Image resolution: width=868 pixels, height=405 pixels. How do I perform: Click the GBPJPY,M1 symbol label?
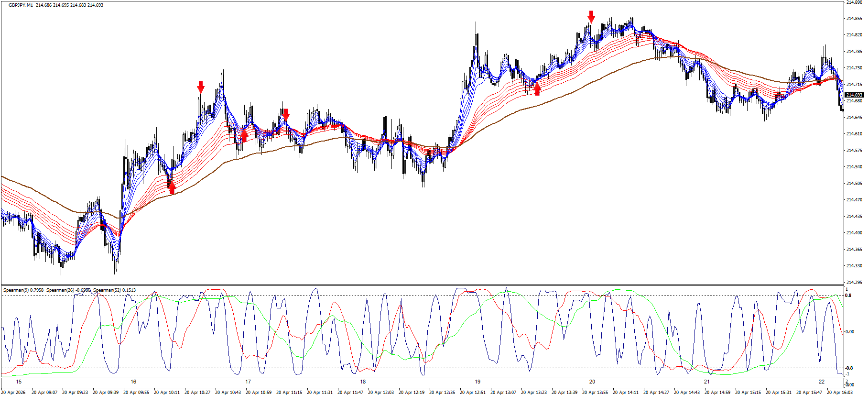point(21,5)
